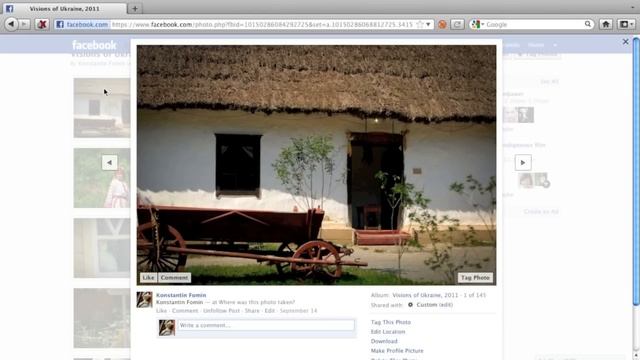Click in the Write a comment field

pyautogui.click(x=266, y=325)
